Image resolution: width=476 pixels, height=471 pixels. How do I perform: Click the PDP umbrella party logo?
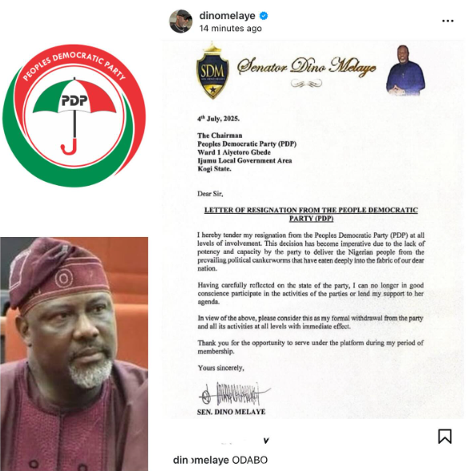click(74, 115)
